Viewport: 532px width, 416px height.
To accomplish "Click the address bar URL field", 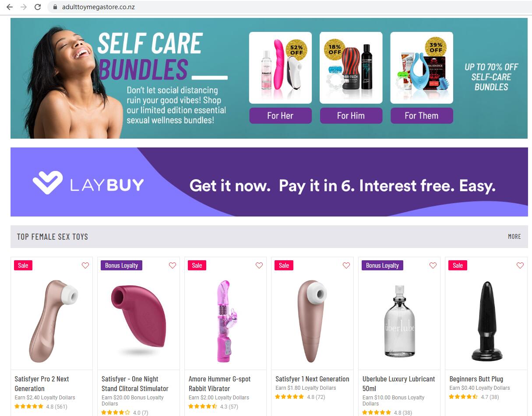I will pos(289,7).
